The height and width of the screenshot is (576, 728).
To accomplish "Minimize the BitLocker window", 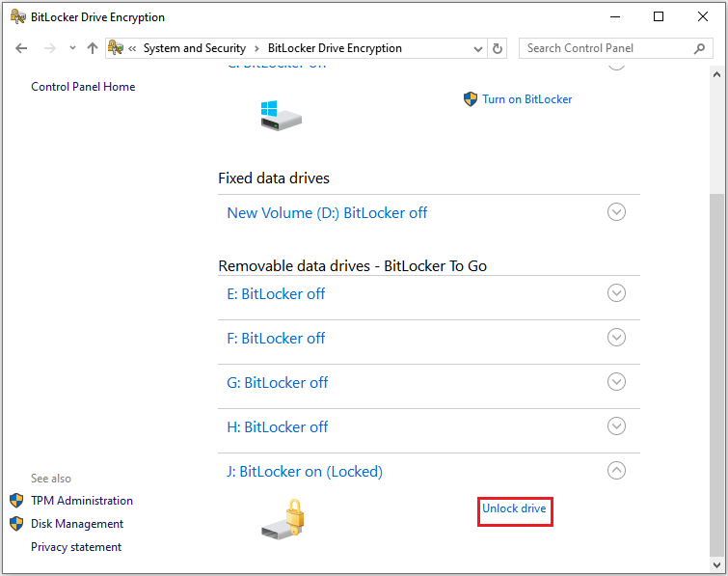I will tap(615, 16).
